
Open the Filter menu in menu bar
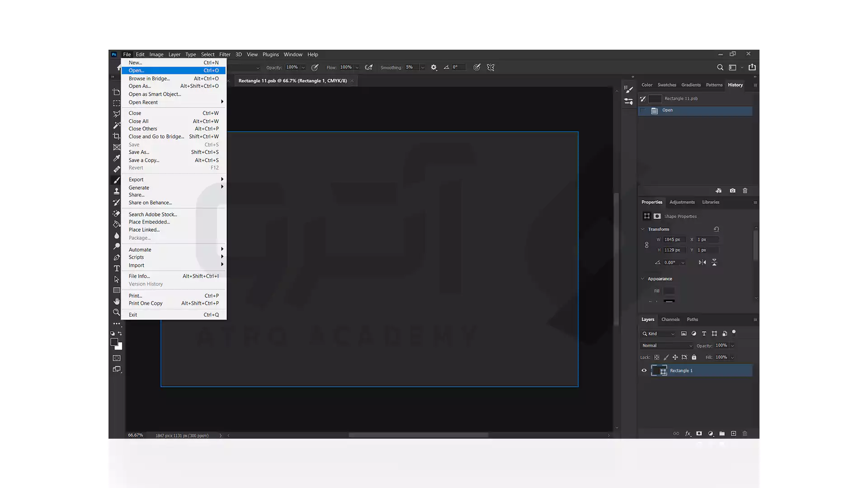coord(225,55)
